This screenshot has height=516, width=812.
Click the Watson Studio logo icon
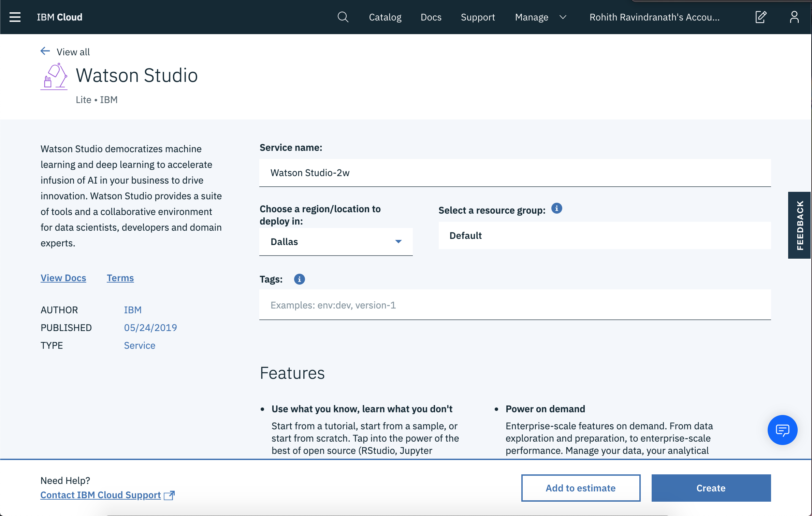tap(54, 76)
